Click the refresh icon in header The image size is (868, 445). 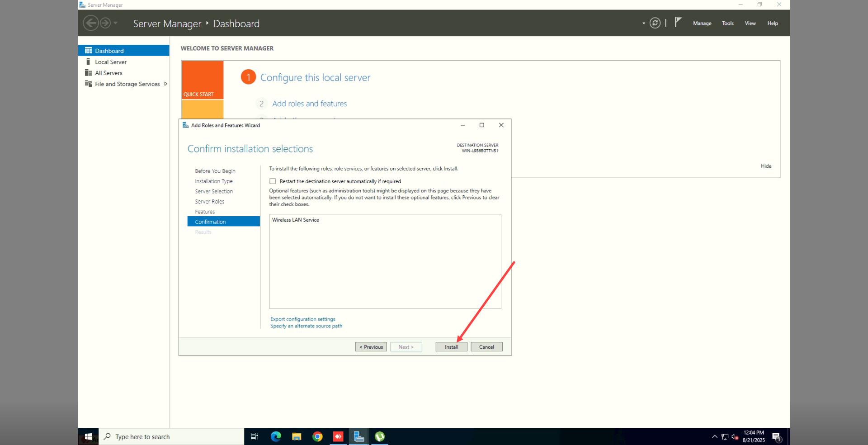tap(655, 23)
